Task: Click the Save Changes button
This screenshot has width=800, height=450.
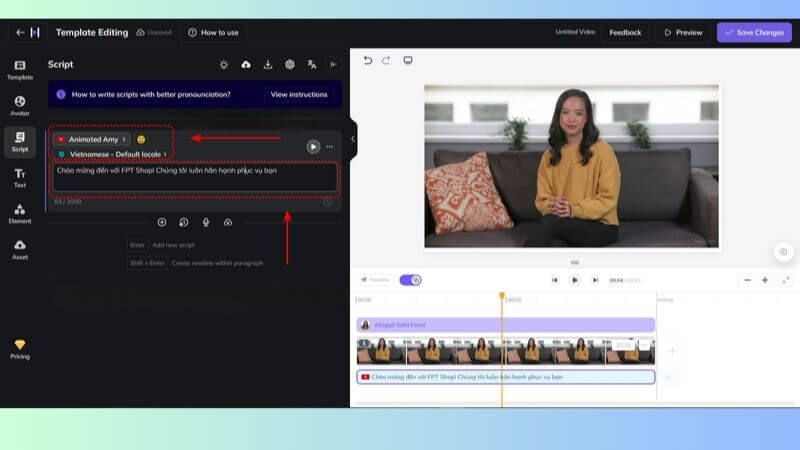Action: [x=753, y=32]
